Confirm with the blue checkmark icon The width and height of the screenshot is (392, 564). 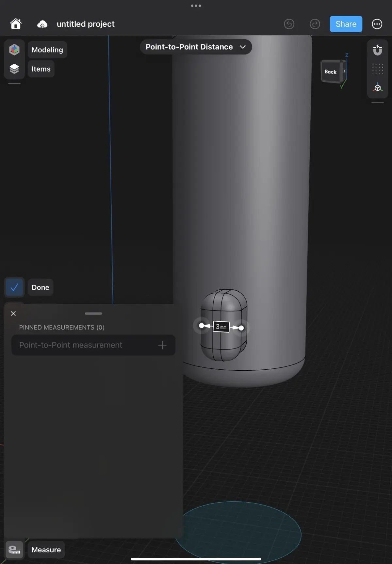point(14,287)
